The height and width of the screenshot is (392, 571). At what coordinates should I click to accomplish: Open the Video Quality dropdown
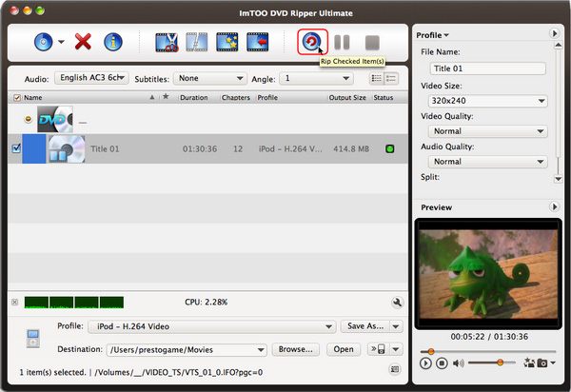(x=488, y=131)
